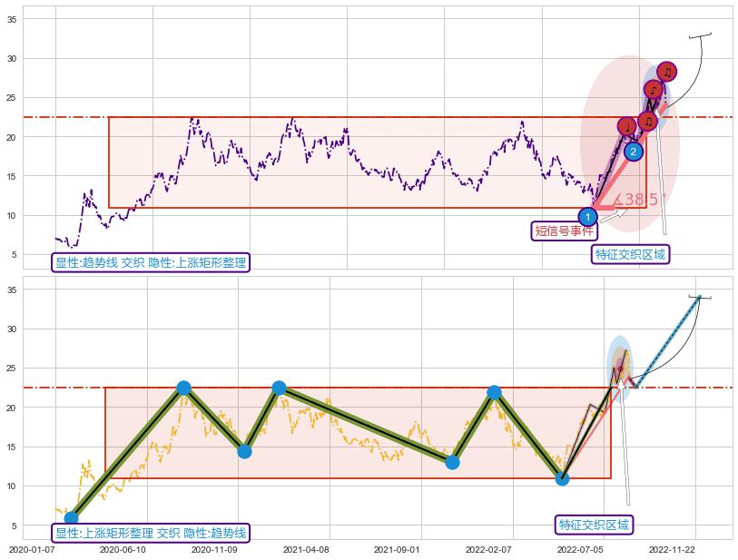Select the first blue dot at the lower chart's start
Viewport: 738px width, 560px height.
tap(71, 518)
